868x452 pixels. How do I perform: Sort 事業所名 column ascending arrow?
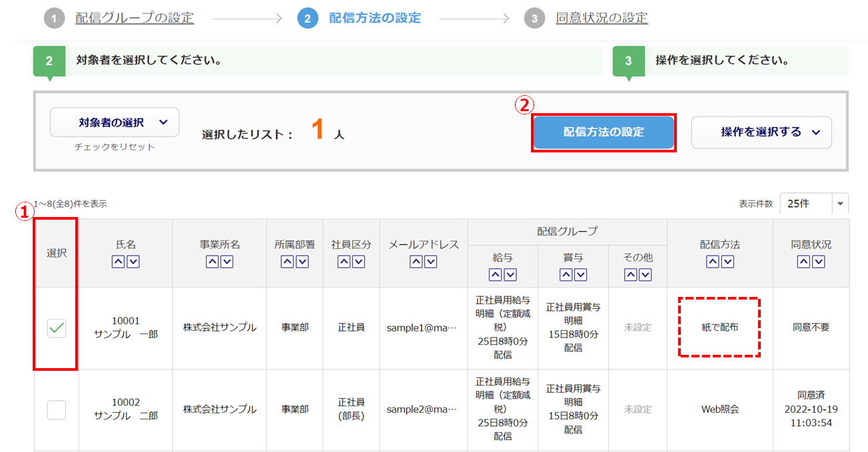(x=212, y=262)
